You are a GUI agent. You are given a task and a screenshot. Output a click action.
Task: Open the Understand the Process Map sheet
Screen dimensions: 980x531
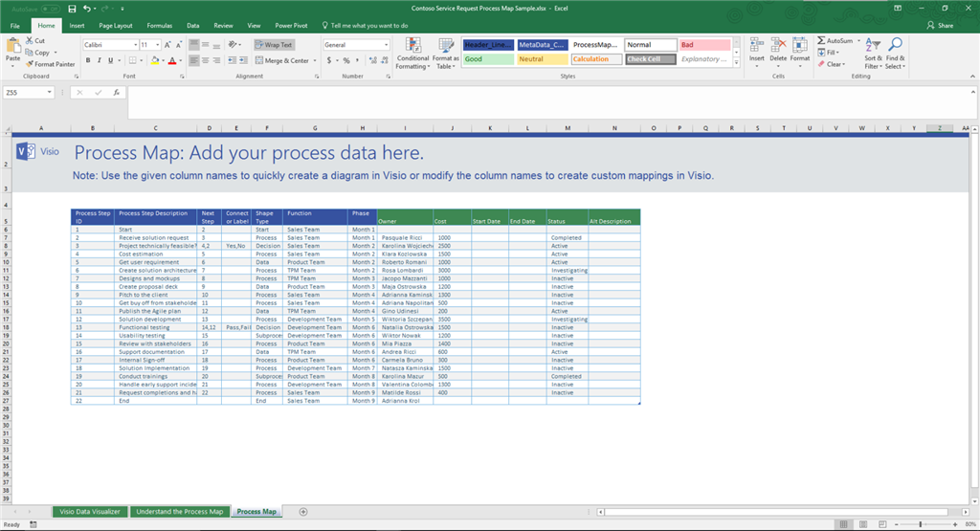[179, 512]
